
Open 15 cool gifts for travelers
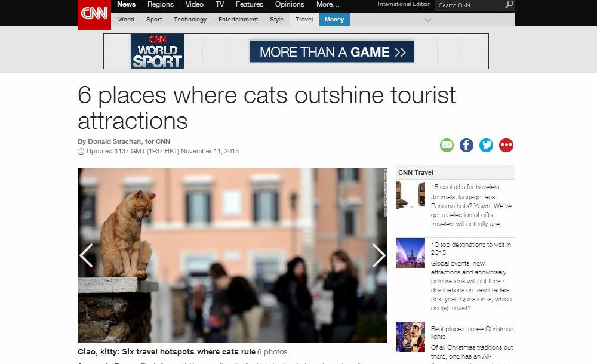465,187
